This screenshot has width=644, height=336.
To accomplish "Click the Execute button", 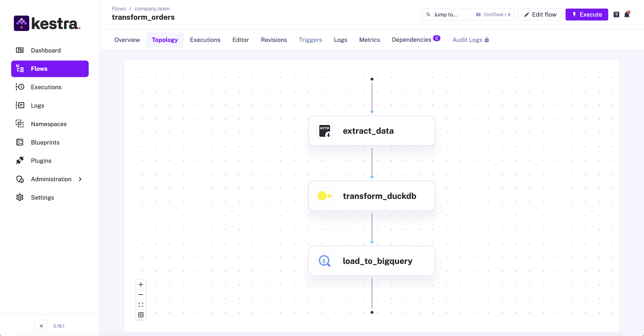I will pyautogui.click(x=586, y=15).
